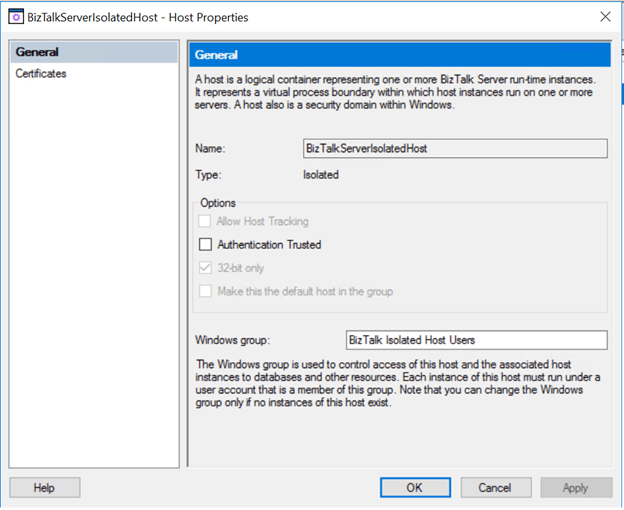The width and height of the screenshot is (624, 510).
Task: Click the Apply button
Action: point(576,488)
